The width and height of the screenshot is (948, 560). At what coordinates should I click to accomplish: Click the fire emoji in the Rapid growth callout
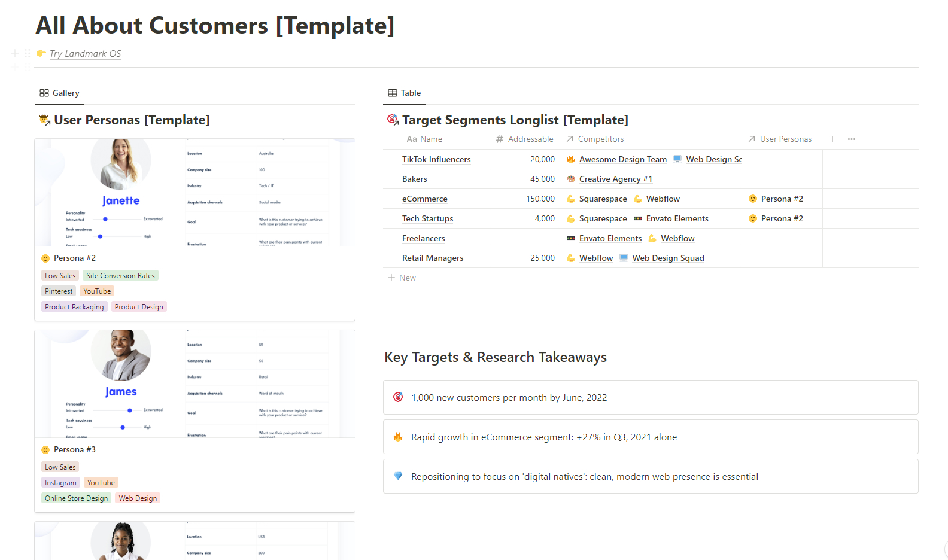[398, 437]
